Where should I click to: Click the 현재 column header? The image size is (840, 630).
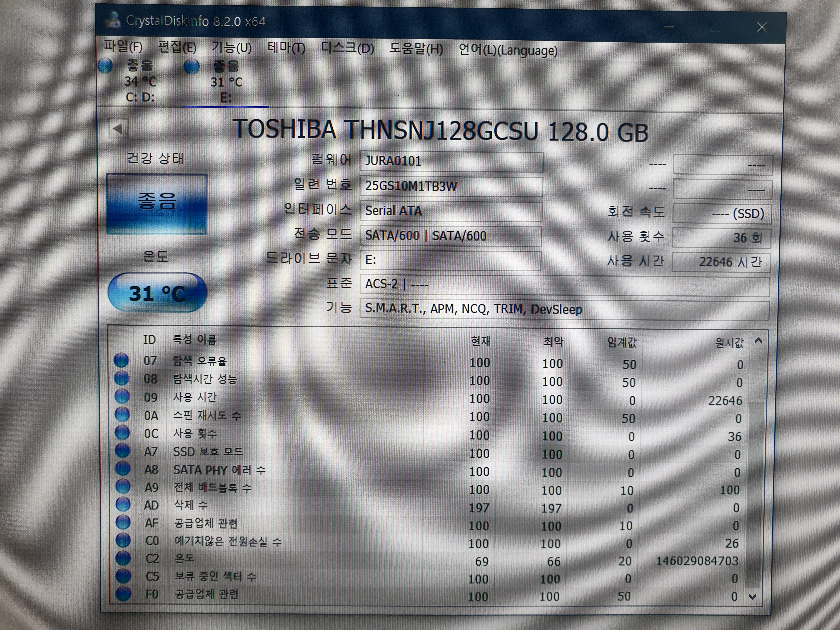pos(480,341)
